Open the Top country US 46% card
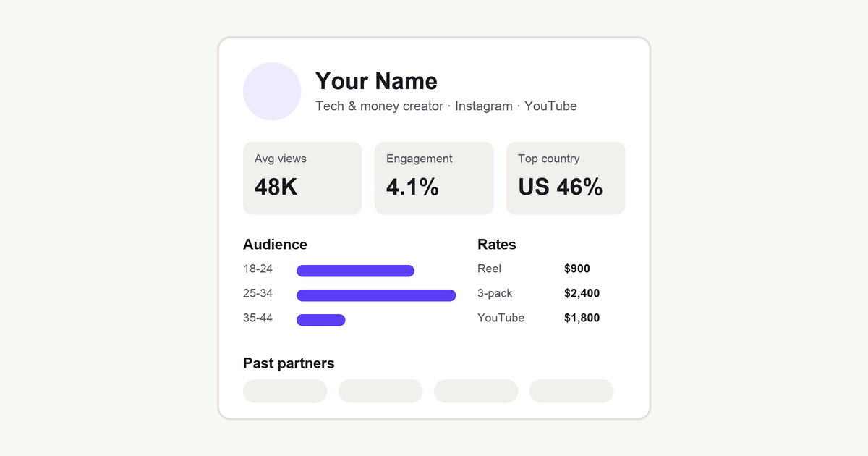The width and height of the screenshot is (868, 456). 566,178
